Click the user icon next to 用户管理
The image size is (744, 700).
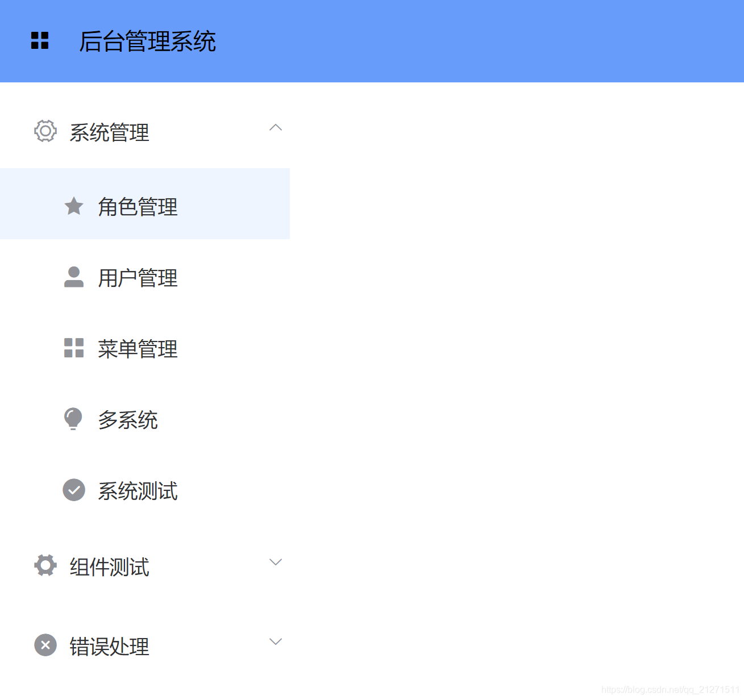73,277
